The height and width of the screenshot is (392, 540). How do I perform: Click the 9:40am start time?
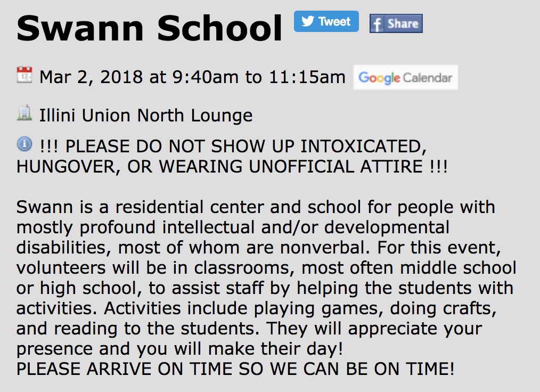click(x=206, y=77)
